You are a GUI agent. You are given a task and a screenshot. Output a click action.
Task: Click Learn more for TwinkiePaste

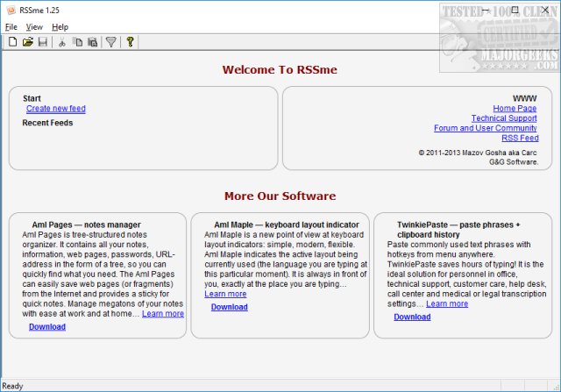click(x=447, y=304)
